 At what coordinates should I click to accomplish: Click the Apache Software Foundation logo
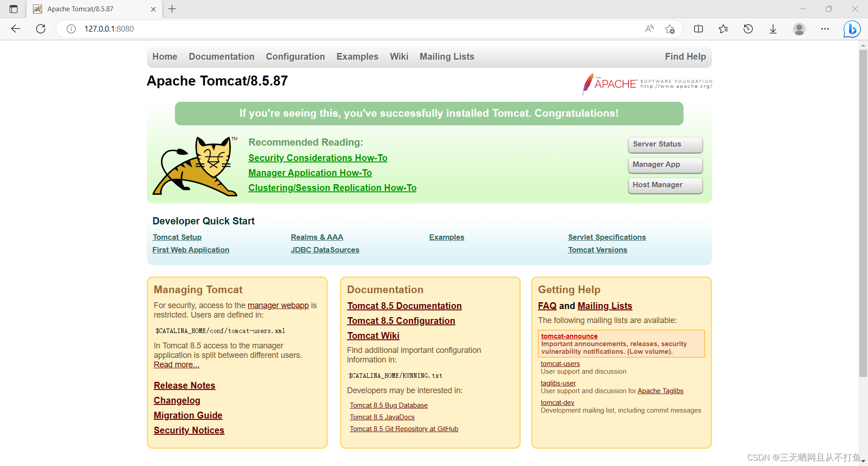pyautogui.click(x=647, y=84)
